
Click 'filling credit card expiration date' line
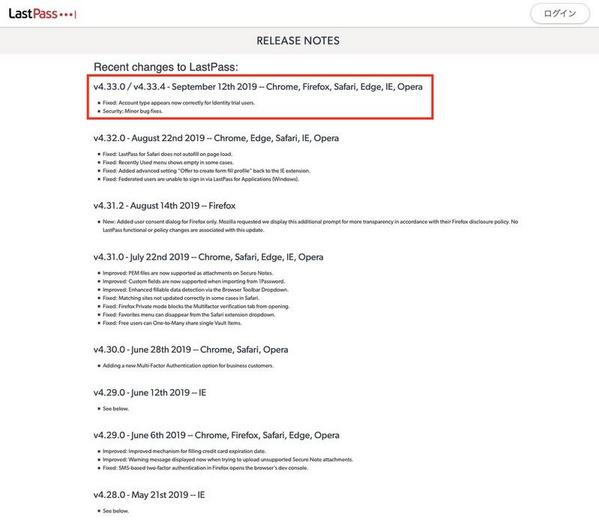point(184,451)
